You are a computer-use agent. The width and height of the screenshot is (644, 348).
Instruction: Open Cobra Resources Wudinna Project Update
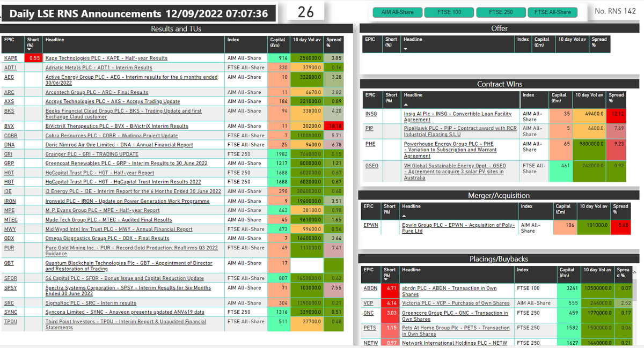[x=112, y=136]
